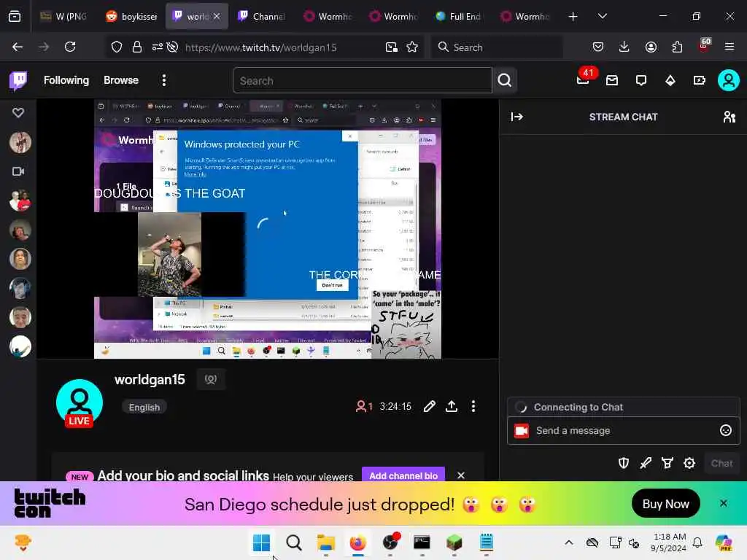Click the Save to Pocket icon
The height and width of the screenshot is (560, 747).
click(x=598, y=47)
